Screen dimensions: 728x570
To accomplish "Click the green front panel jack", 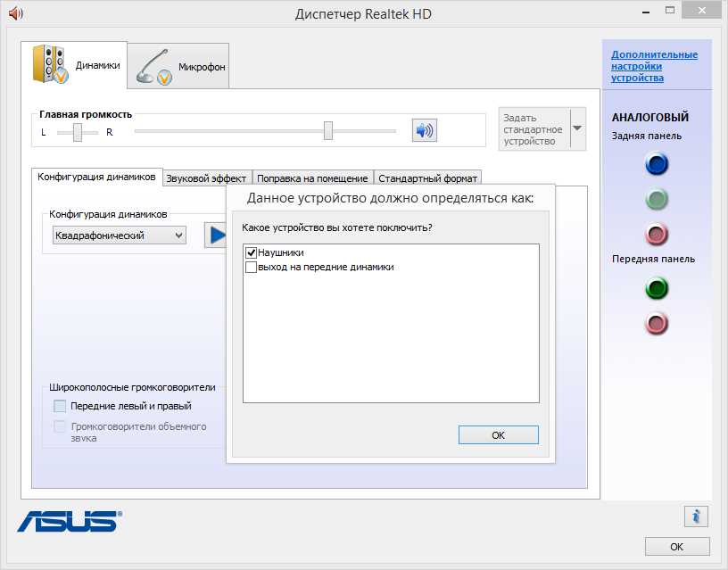I will pyautogui.click(x=657, y=288).
